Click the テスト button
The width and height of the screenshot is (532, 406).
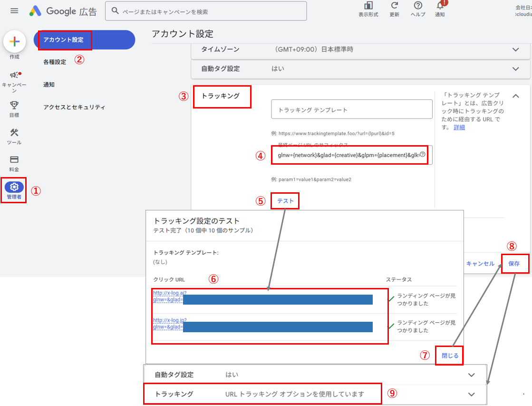[285, 201]
